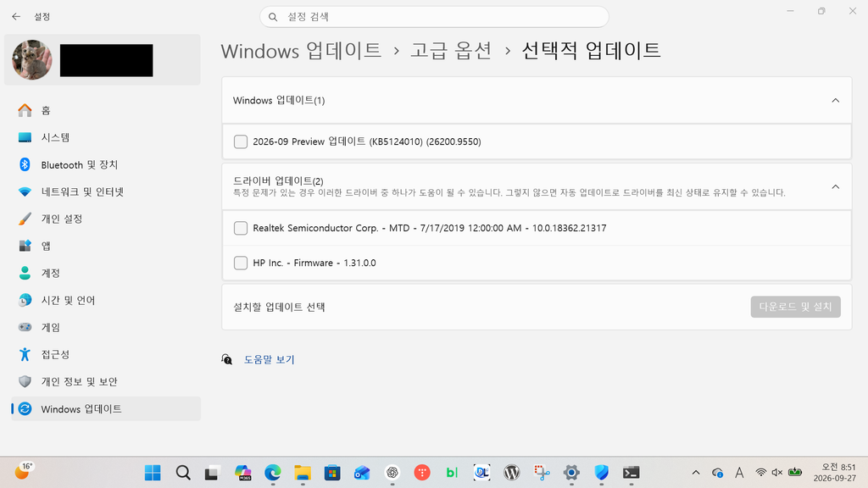Viewport: 868px width, 488px height.
Task: Open the green 'bl' app on taskbar
Action: click(453, 473)
